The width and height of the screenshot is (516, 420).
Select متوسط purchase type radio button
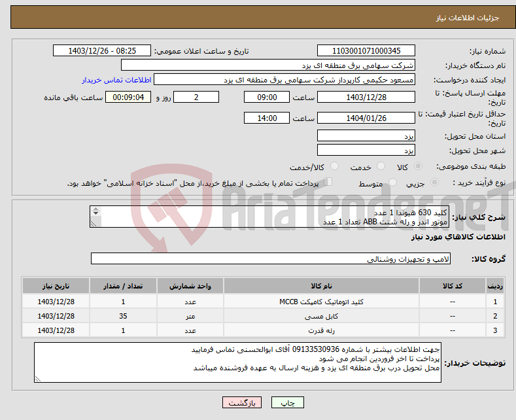pyautogui.click(x=392, y=182)
